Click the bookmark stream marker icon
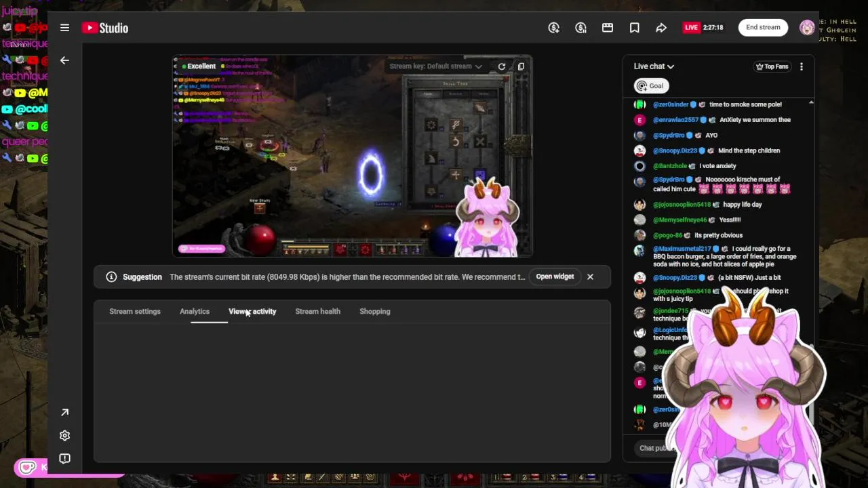 point(634,28)
